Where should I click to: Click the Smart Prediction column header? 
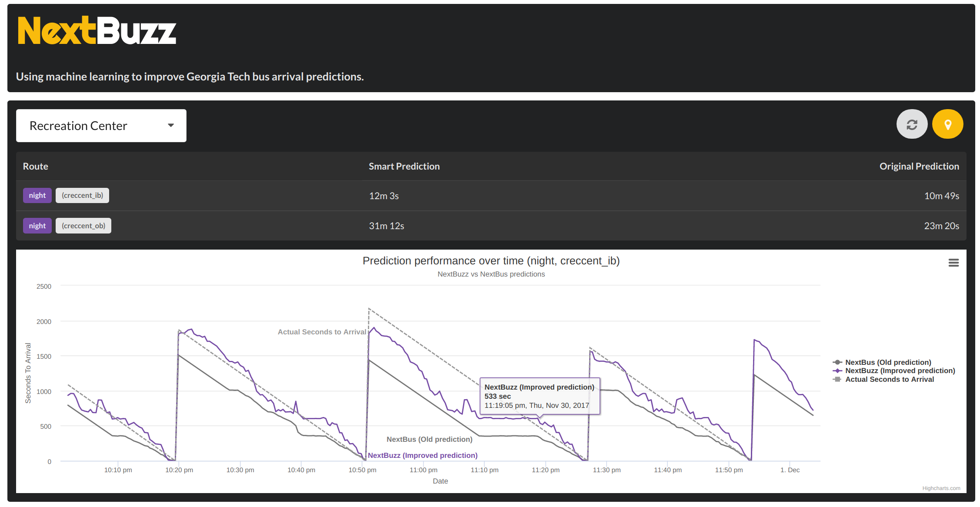404,167
